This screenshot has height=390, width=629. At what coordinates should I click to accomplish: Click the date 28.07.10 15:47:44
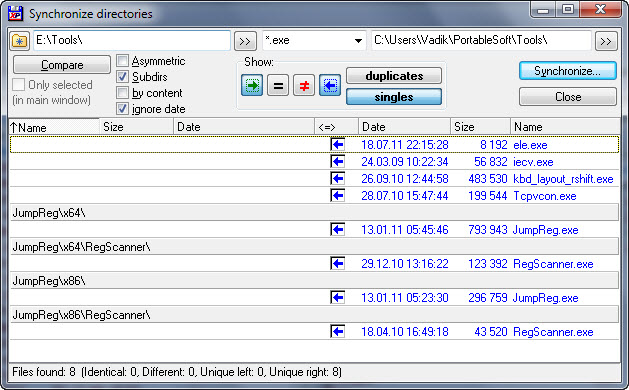(405, 196)
